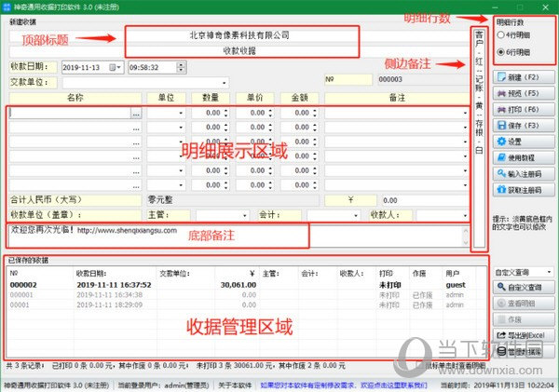The height and width of the screenshot is (392, 559).
Task: Print the receipt via 打印(F6)
Action: point(524,109)
